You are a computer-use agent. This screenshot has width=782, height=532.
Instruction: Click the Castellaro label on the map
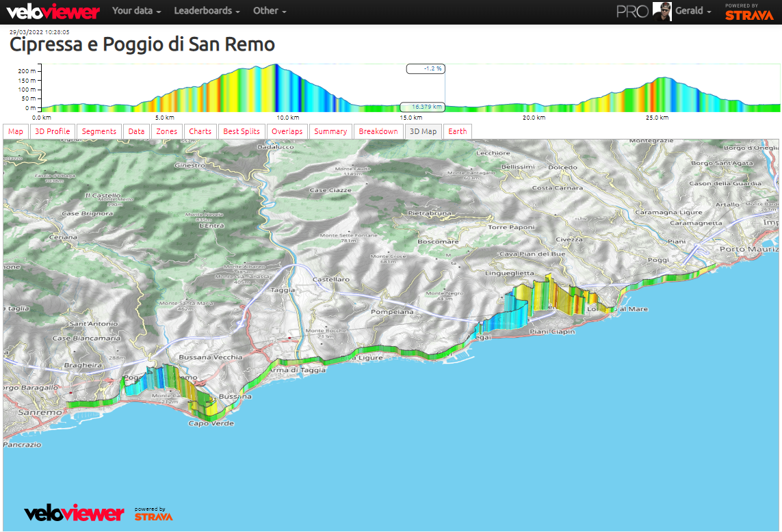coord(331,279)
